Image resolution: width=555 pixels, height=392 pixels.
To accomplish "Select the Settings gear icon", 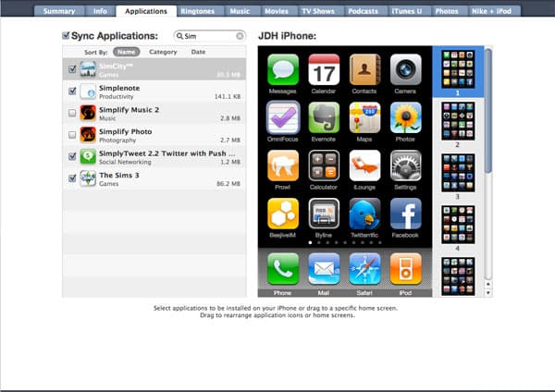I will coord(406,165).
